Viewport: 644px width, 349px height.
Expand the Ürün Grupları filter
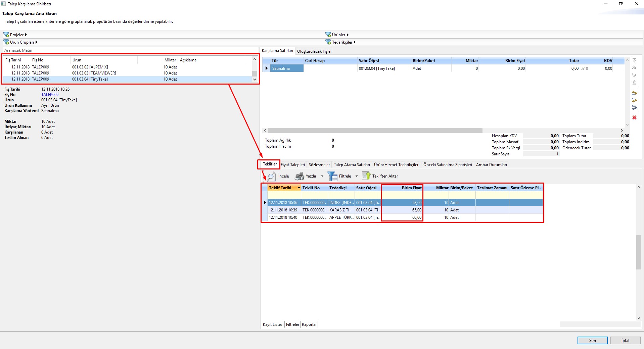(x=36, y=42)
